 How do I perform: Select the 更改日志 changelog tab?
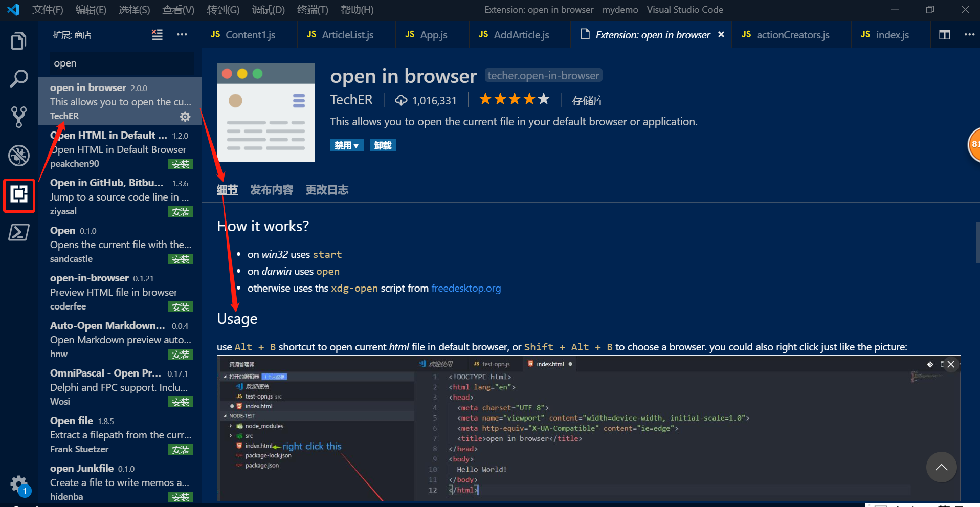327,190
